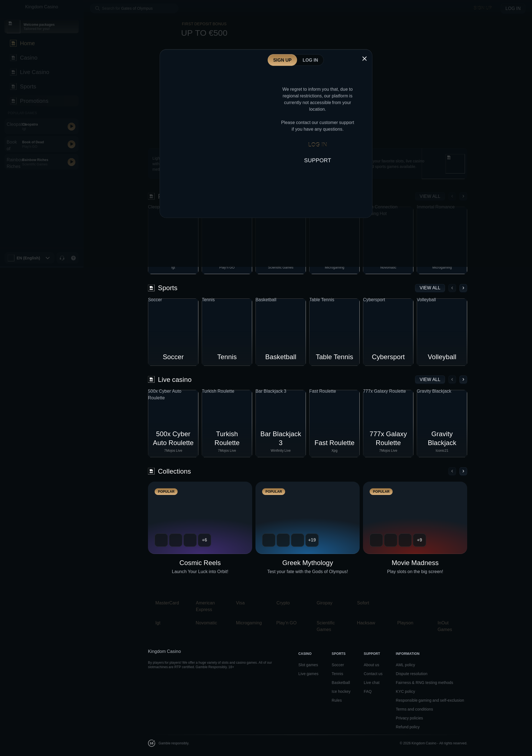Screen dimensions: 532x756
Task: Play Book of Dead from popular games
Action: click(71, 144)
